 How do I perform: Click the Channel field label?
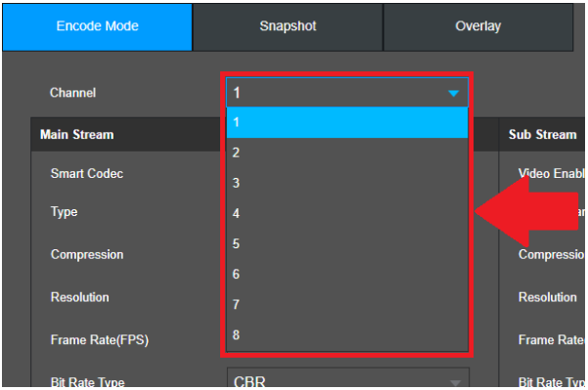click(x=72, y=93)
